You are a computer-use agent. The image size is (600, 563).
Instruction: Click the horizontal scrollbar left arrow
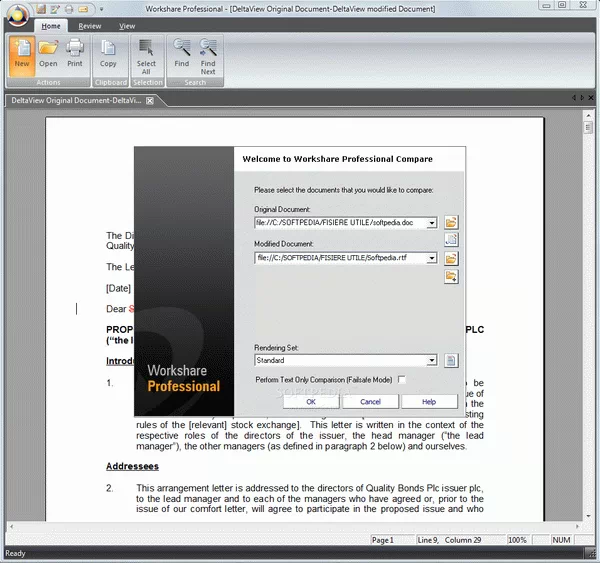pyautogui.click(x=11, y=527)
